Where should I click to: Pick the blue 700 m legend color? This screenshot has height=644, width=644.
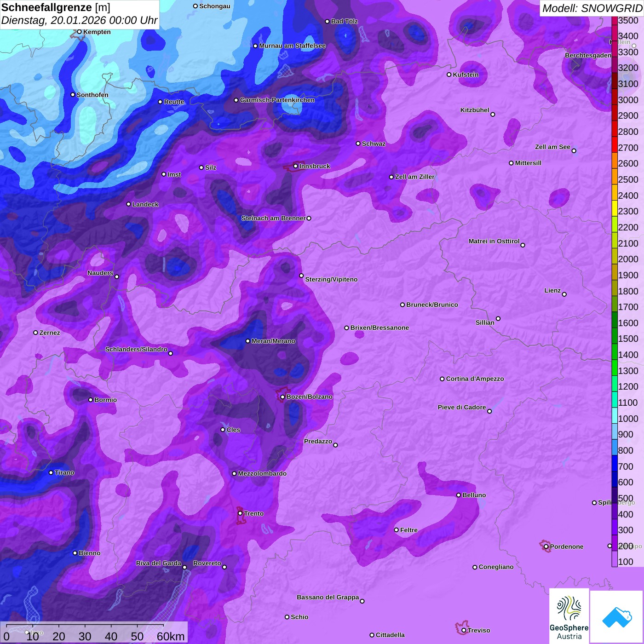pos(615,464)
